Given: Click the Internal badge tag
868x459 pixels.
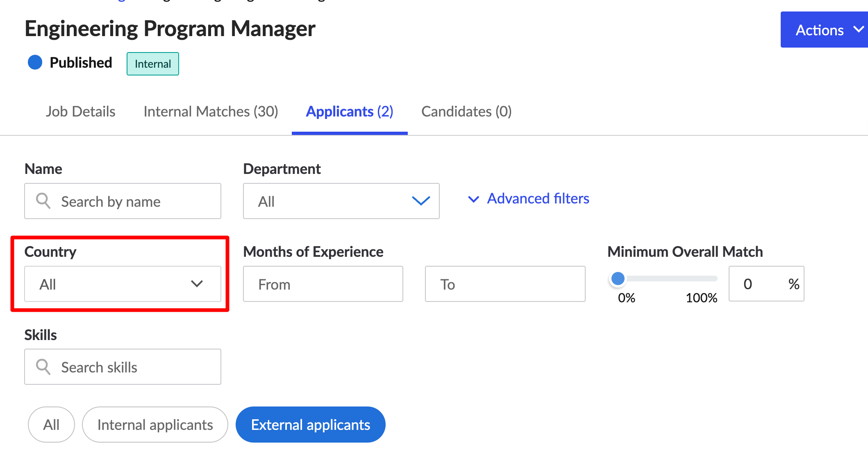Looking at the screenshot, I should pyautogui.click(x=152, y=64).
